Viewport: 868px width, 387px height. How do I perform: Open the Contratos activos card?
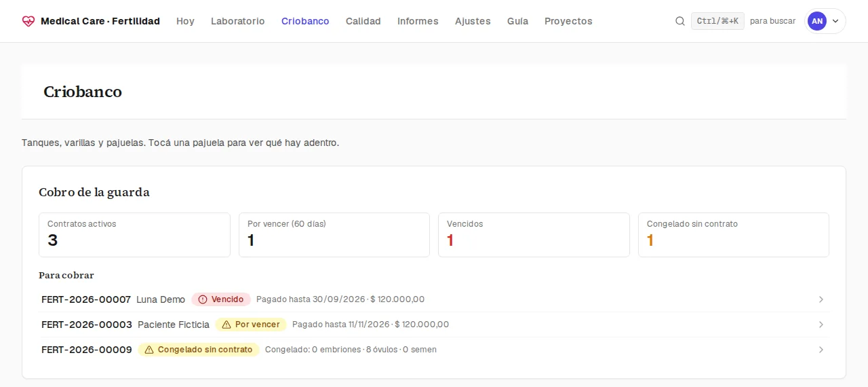134,235
